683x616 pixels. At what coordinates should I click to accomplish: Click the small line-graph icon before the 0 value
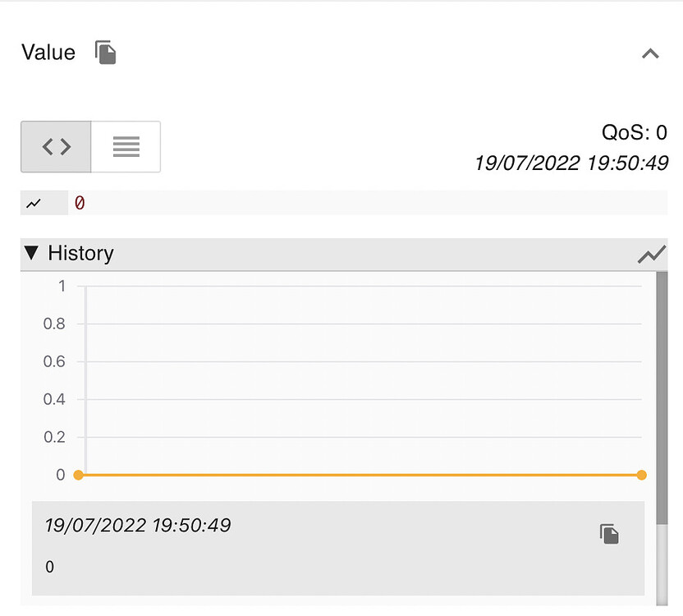coord(33,202)
